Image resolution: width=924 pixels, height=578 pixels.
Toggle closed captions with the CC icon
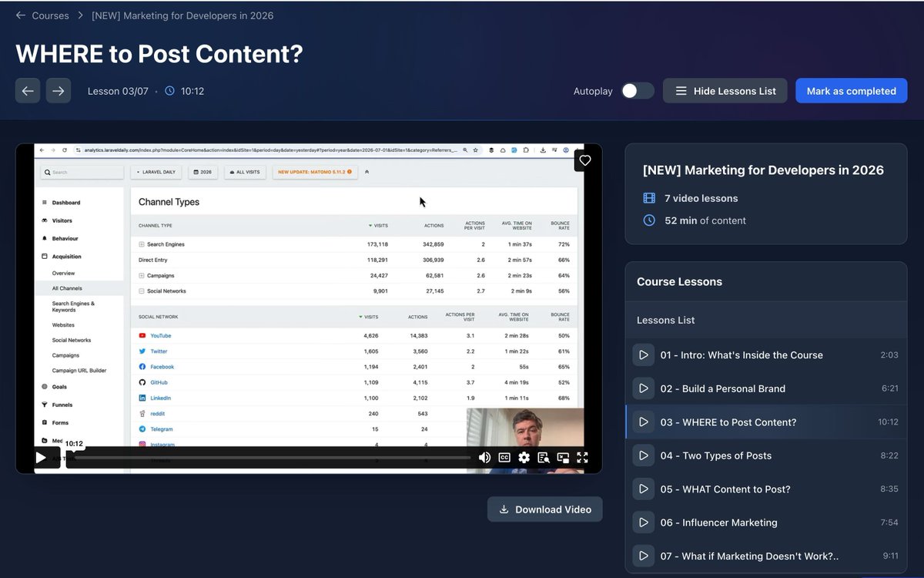[x=504, y=457]
